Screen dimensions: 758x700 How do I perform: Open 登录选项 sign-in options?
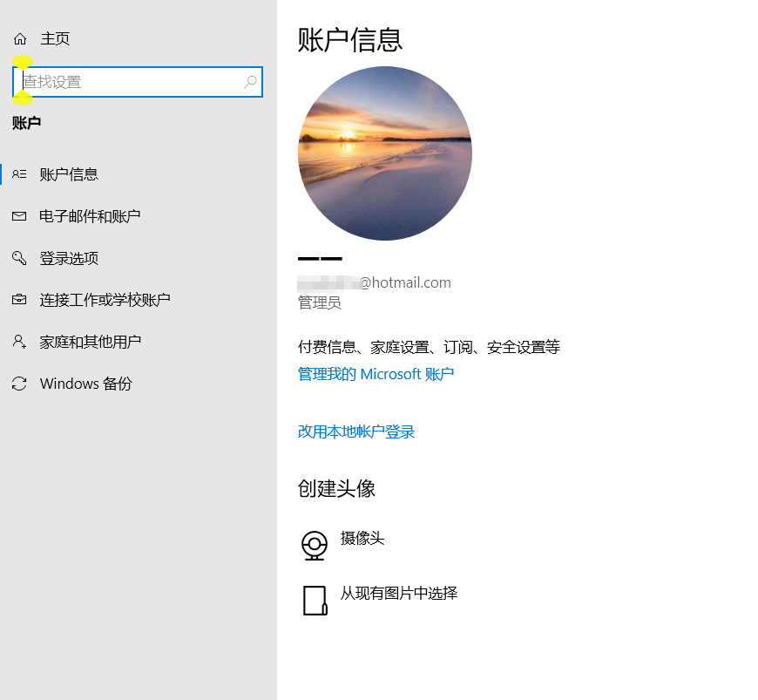(69, 258)
